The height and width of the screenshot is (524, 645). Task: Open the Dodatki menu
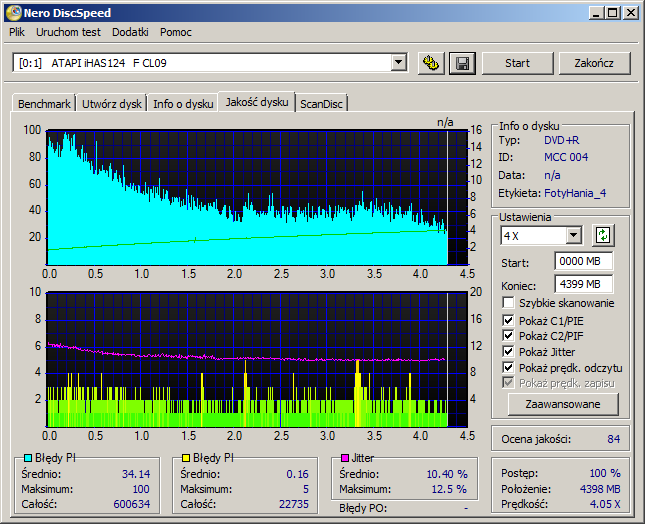click(130, 32)
